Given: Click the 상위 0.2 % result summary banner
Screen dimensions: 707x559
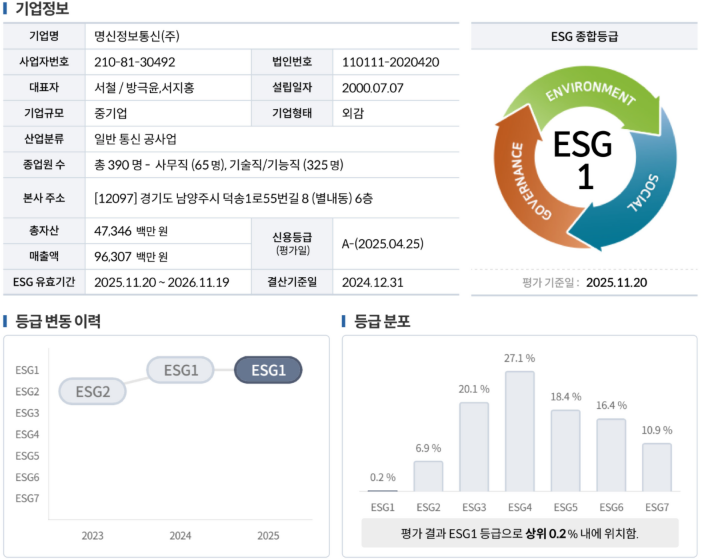Looking at the screenshot, I should point(520,532).
